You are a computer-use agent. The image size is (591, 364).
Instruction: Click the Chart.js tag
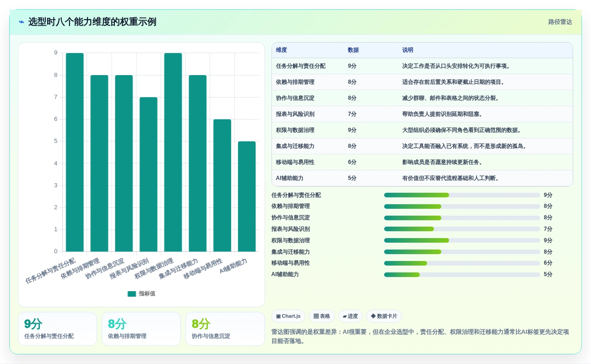288,316
